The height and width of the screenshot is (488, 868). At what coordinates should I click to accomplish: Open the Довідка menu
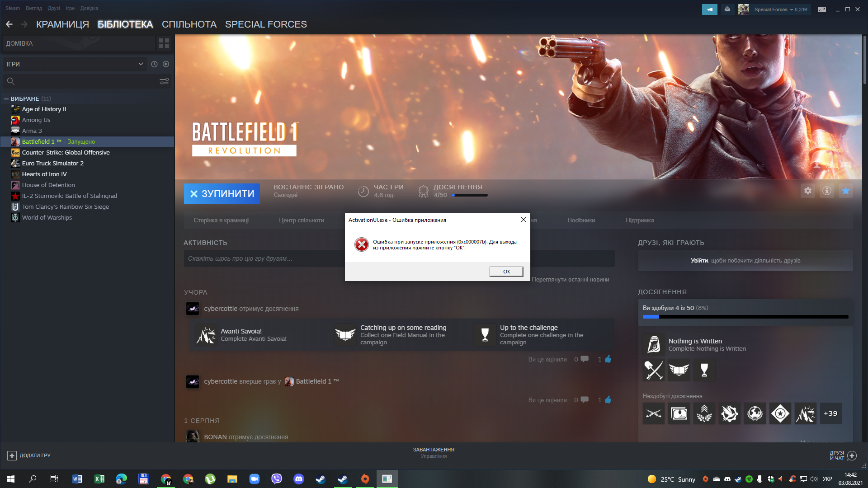[89, 8]
